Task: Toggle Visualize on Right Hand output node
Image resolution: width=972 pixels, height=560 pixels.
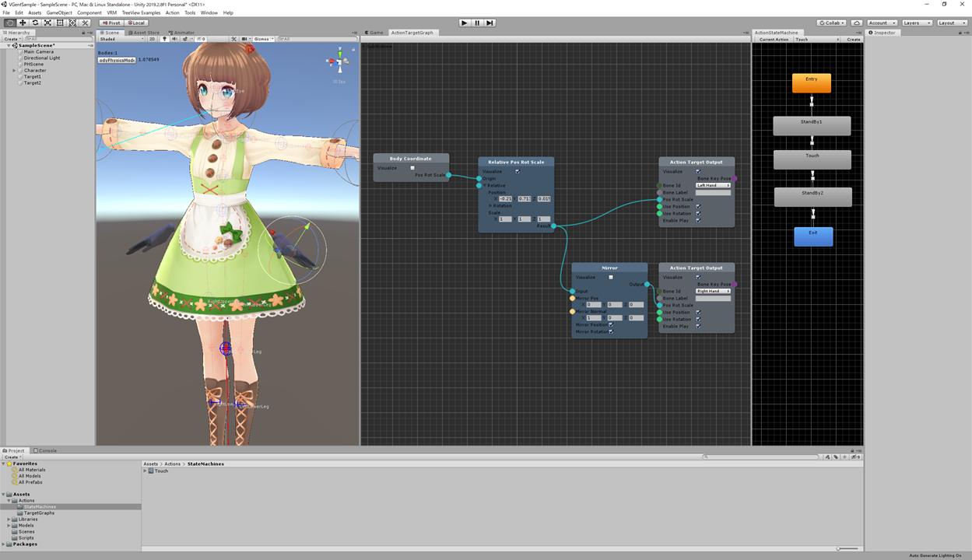Action: point(698,277)
